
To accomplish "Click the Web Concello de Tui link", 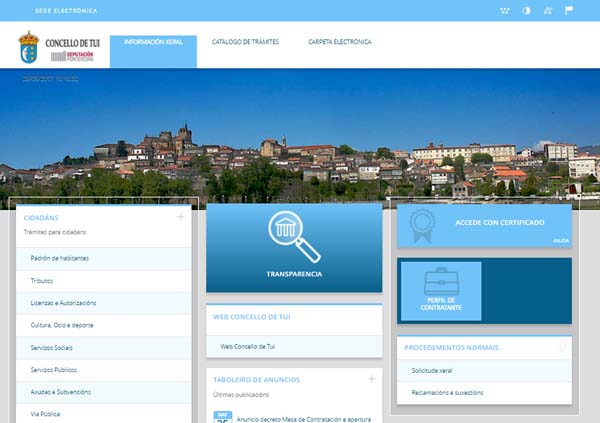I will [x=248, y=346].
